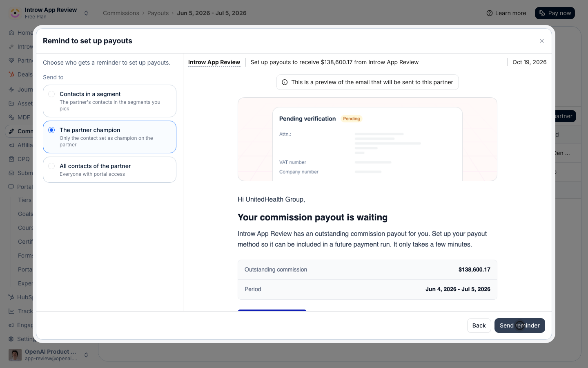Image resolution: width=588 pixels, height=368 pixels.
Task: Open Payouts breadcrumb
Action: point(158,13)
